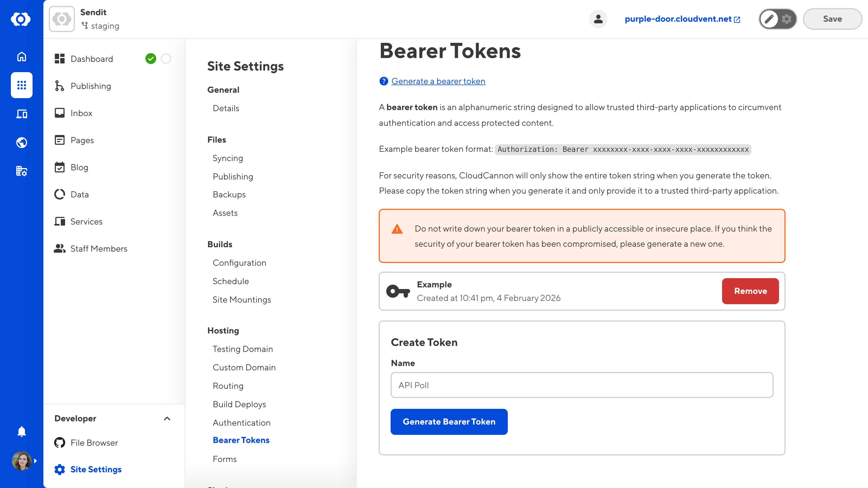Toggle between editing and settings mode

[x=777, y=19]
